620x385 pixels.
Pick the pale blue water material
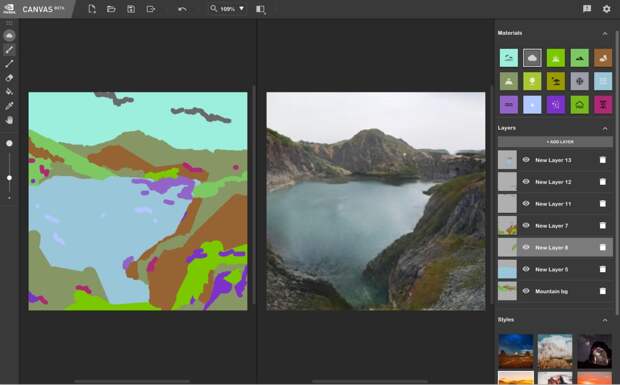pyautogui.click(x=603, y=81)
